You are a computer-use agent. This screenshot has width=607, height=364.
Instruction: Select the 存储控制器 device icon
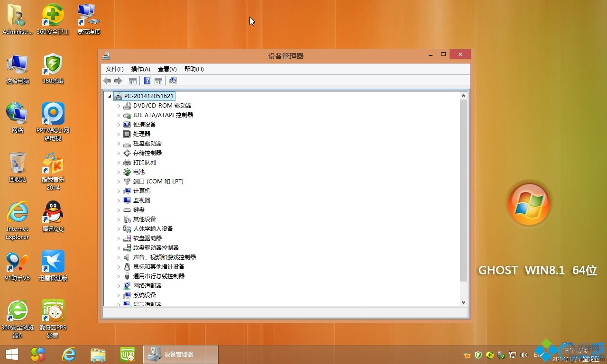[x=127, y=153]
